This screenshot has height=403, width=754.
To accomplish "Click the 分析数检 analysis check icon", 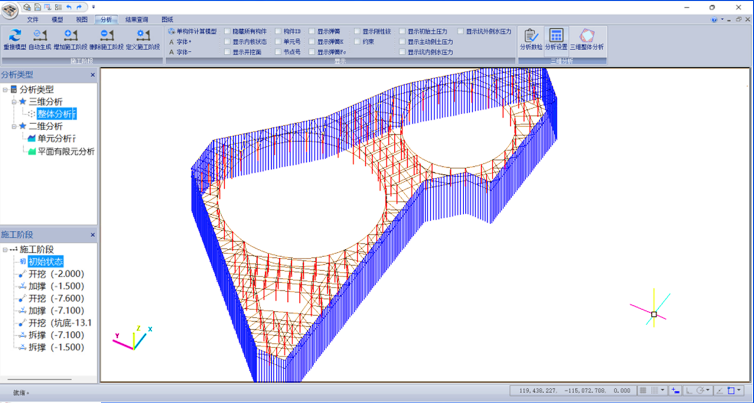I will [530, 37].
